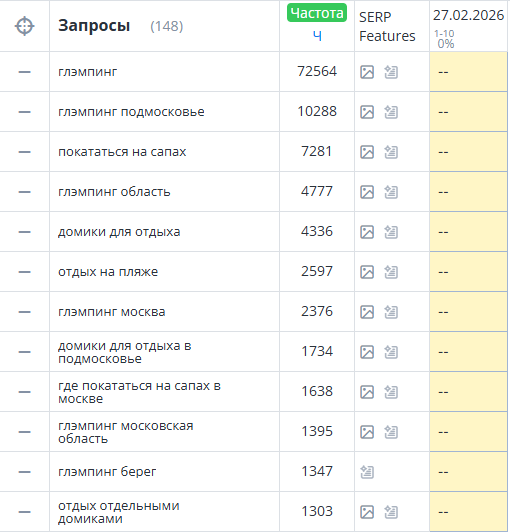Click frequency value 4336
The height and width of the screenshot is (532, 510).
(317, 232)
